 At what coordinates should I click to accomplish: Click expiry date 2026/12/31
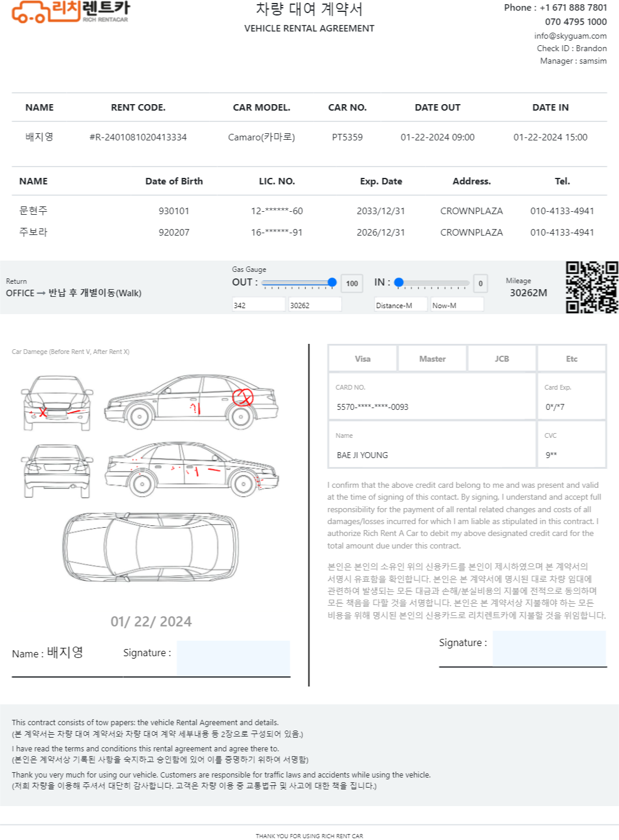(x=381, y=233)
